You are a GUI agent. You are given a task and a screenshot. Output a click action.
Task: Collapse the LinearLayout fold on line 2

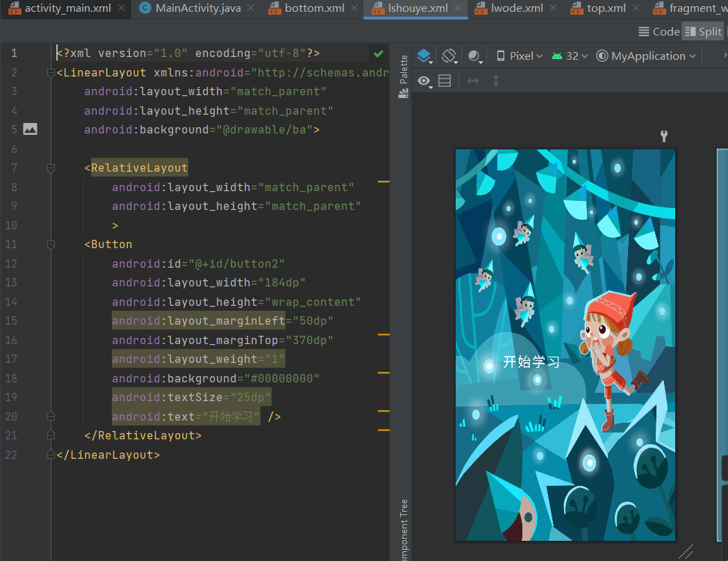coord(51,72)
